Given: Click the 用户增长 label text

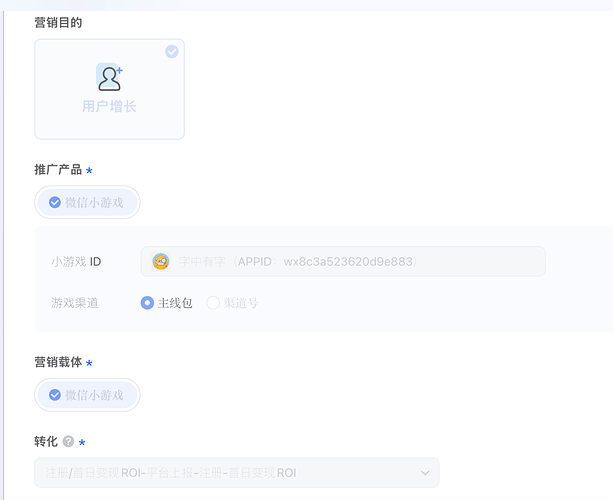Looking at the screenshot, I should (x=109, y=106).
